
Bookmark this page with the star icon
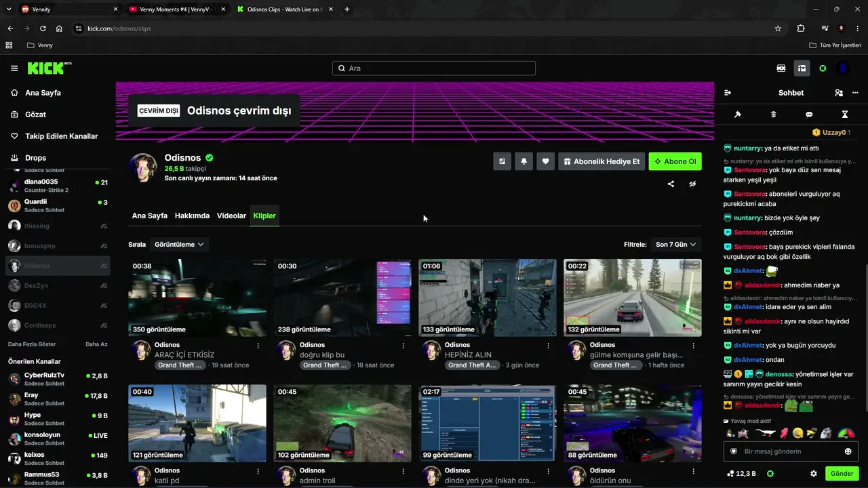coord(778,28)
